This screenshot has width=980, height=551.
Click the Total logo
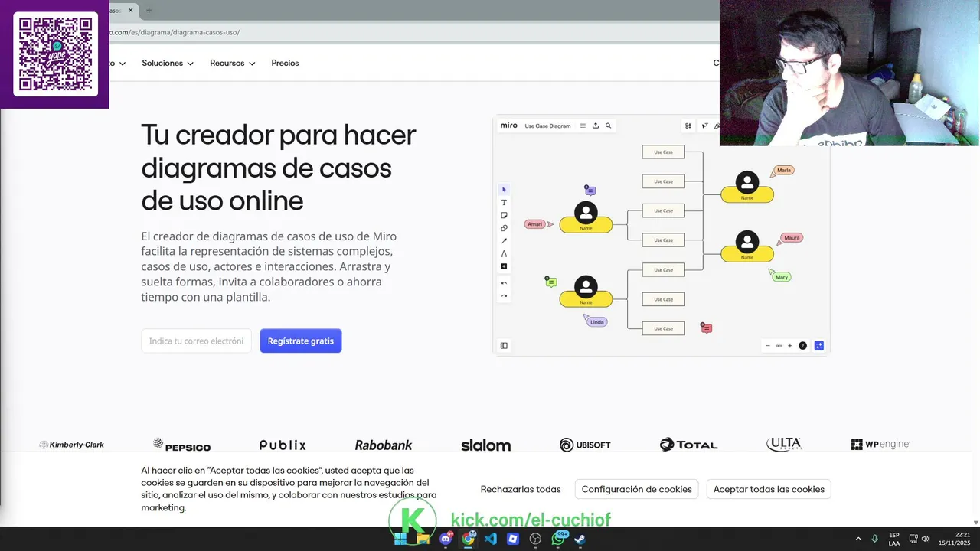688,445
